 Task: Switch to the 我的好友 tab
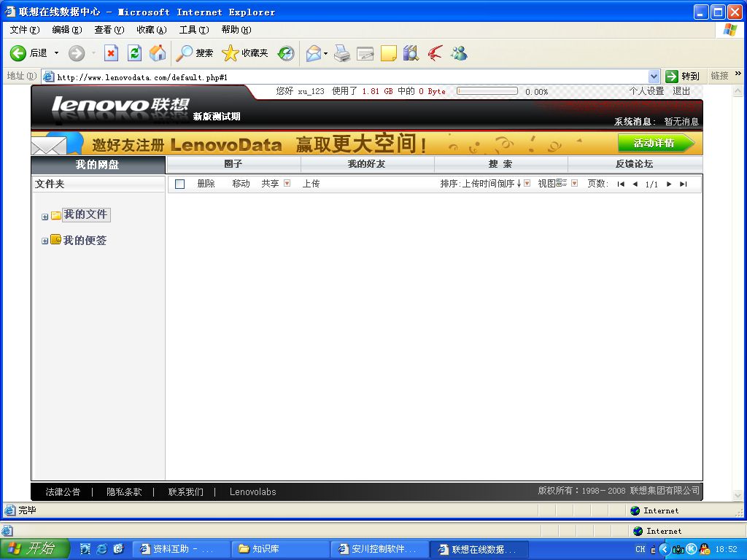tap(366, 164)
